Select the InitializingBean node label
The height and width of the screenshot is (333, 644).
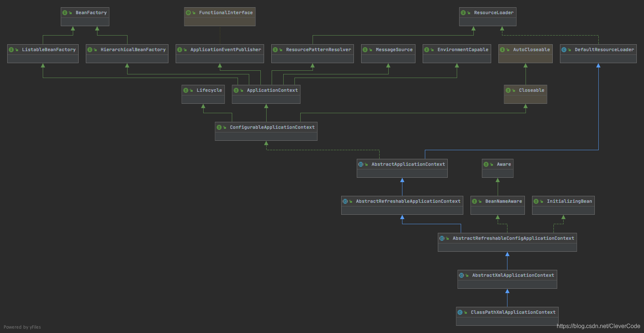[569, 201]
